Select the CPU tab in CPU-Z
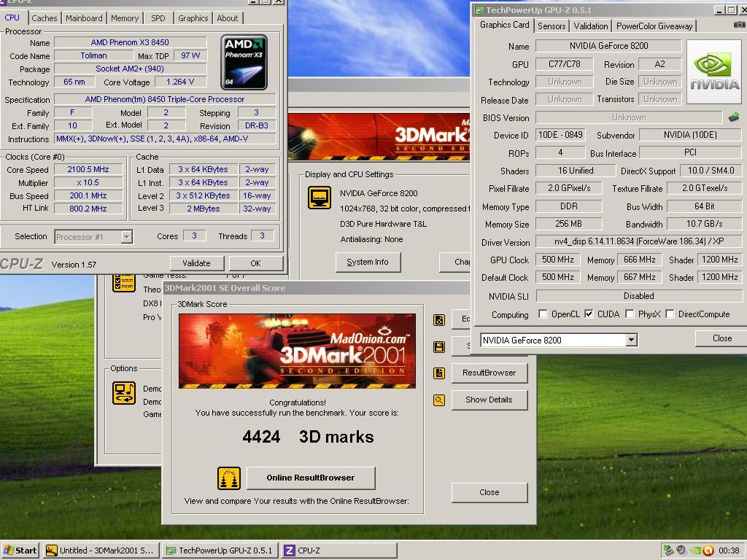The width and height of the screenshot is (747, 560). point(12,17)
